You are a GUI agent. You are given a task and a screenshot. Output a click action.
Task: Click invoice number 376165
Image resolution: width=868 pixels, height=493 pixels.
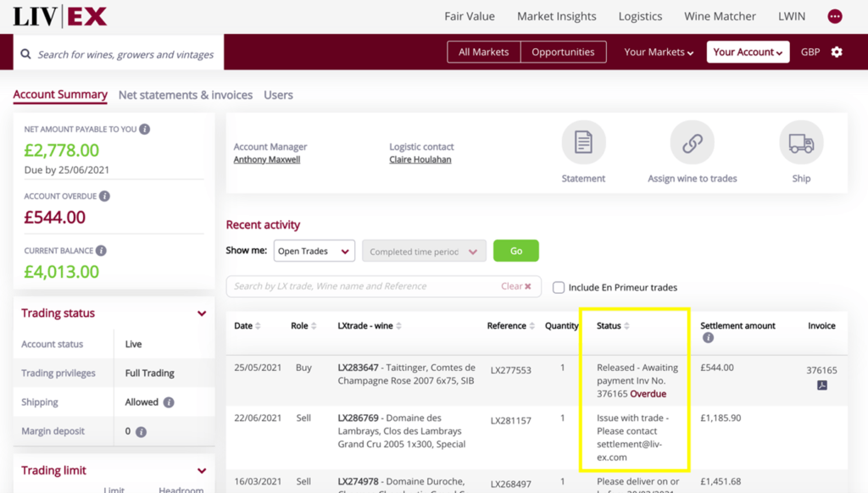[821, 370]
